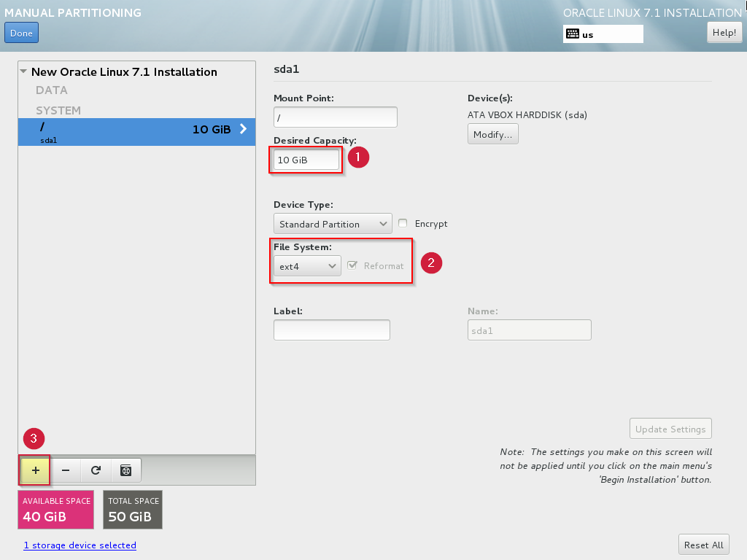The width and height of the screenshot is (747, 560).
Task: Click the Total Space 50 GiB box
Action: coord(133,510)
